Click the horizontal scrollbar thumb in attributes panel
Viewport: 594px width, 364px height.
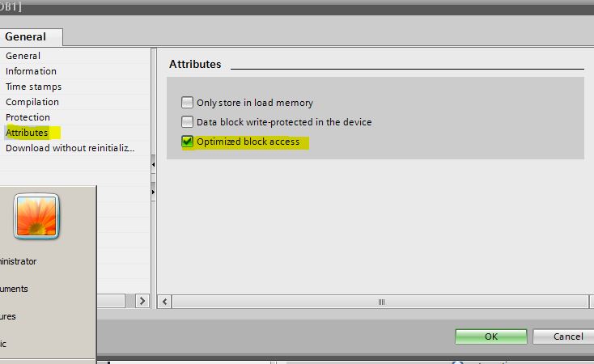click(x=380, y=302)
